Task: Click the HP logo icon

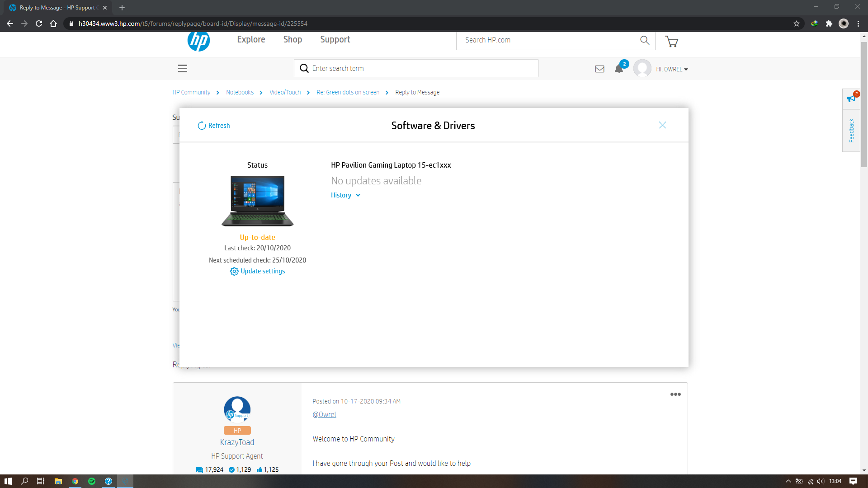Action: [198, 41]
